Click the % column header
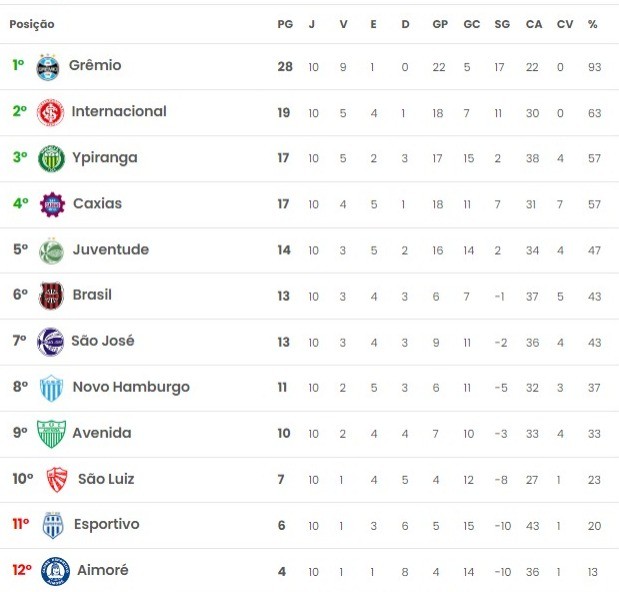 592,24
